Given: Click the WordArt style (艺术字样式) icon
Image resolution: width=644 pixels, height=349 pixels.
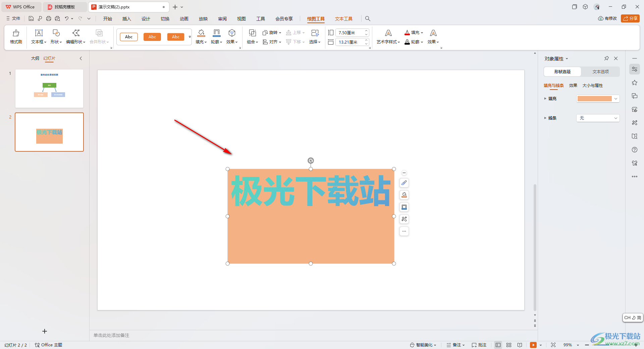Looking at the screenshot, I should coord(388,33).
